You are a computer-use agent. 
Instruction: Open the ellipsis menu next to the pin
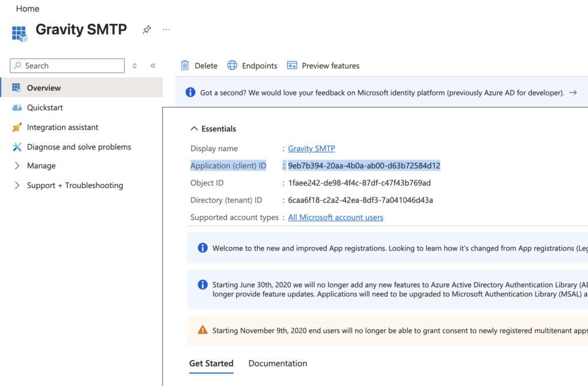[166, 30]
